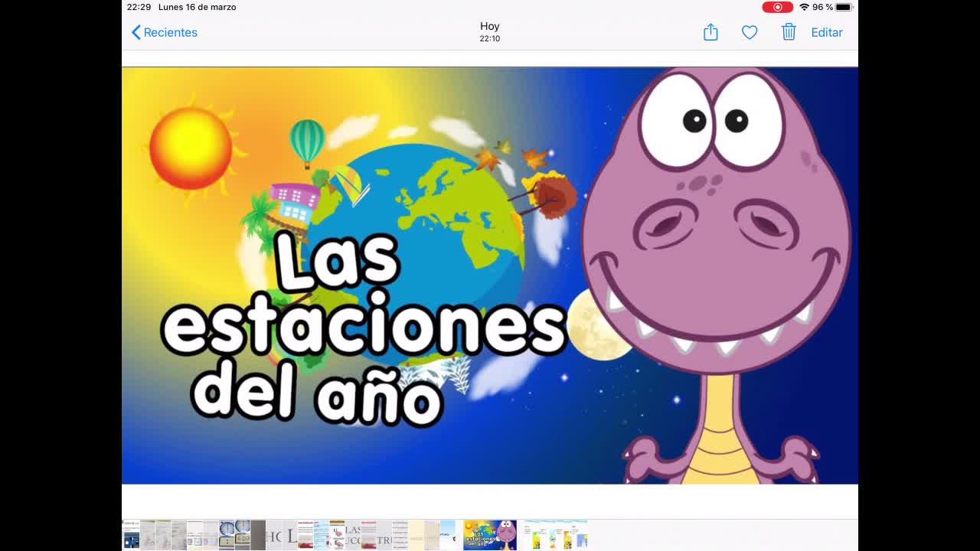Screen dimensions: 980x551
Task: Select the solid dark gray thumbnail
Action: (258, 535)
